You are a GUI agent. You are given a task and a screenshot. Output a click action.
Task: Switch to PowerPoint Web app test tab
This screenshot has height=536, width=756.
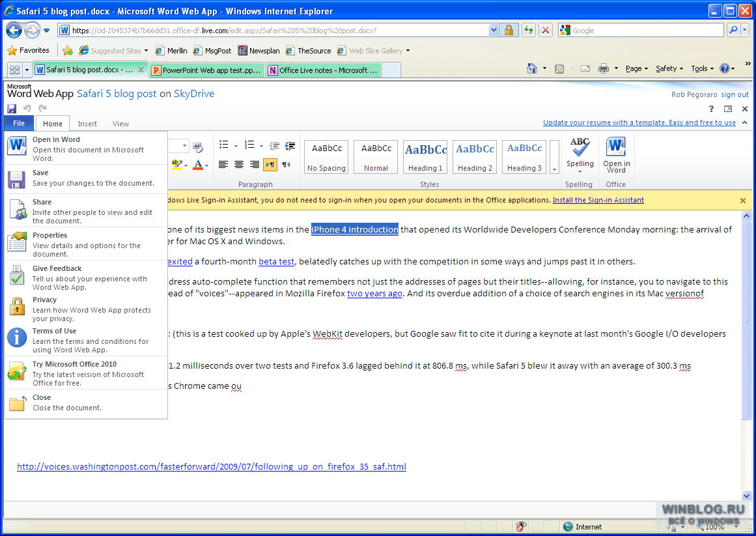(207, 70)
